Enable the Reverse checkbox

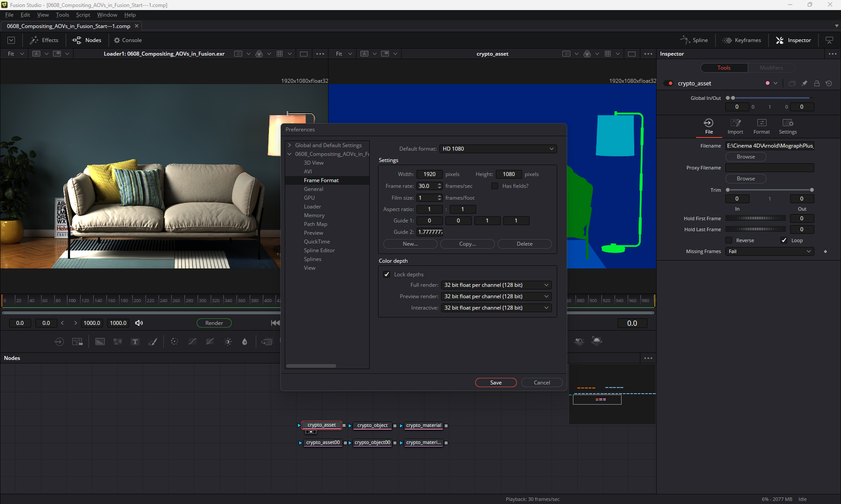tap(729, 240)
